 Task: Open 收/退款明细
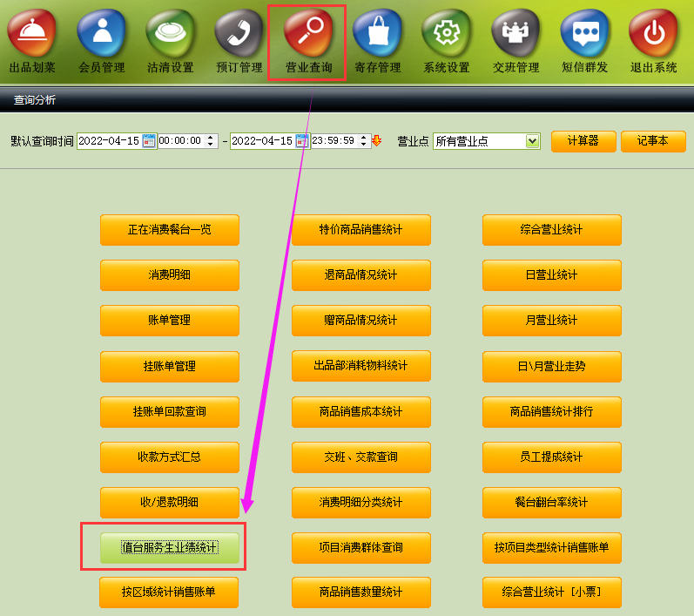pyautogui.click(x=170, y=502)
